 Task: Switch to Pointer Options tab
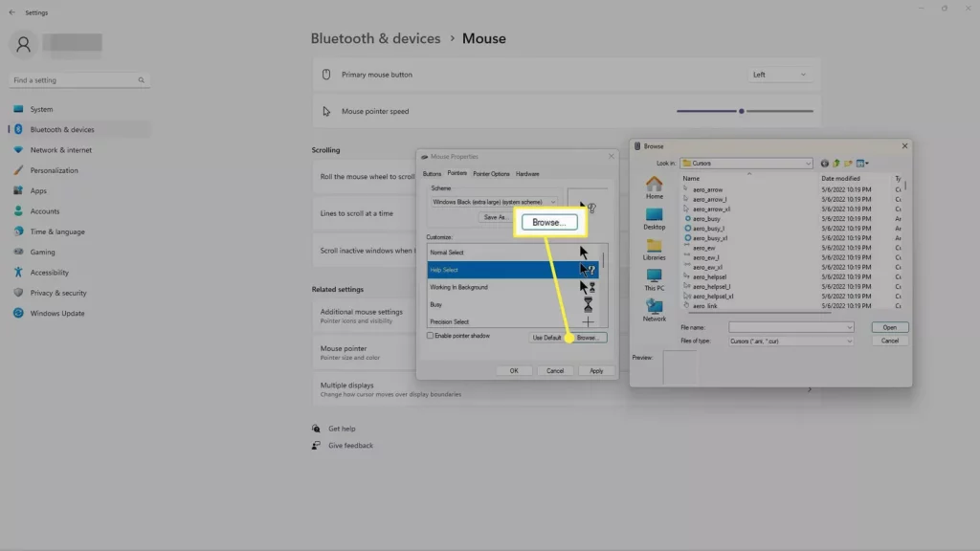pyautogui.click(x=491, y=174)
